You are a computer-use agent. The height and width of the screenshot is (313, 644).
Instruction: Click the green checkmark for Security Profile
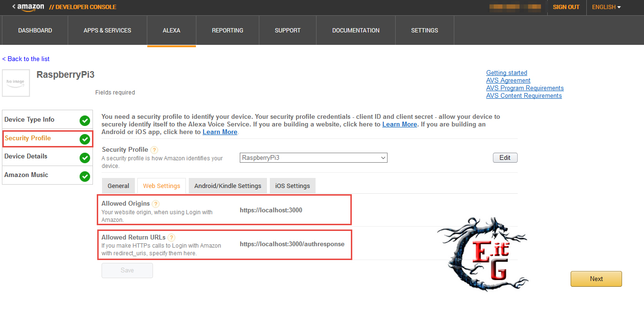point(85,139)
